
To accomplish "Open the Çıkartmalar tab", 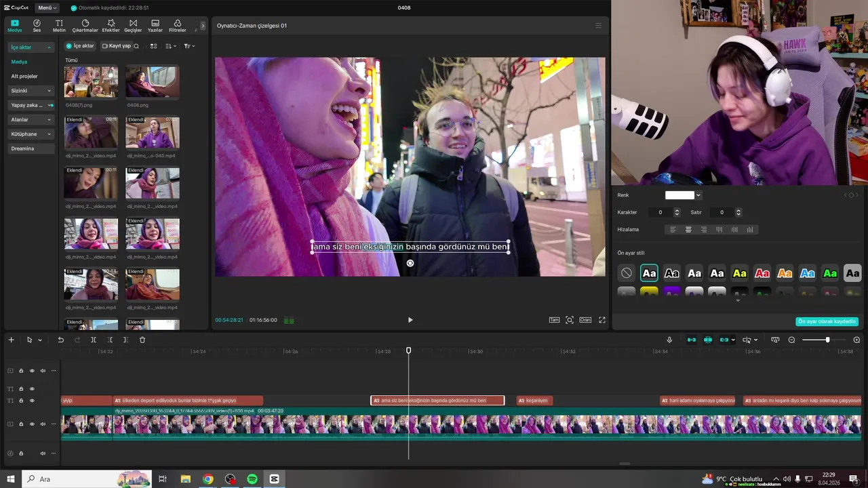I will (85, 26).
